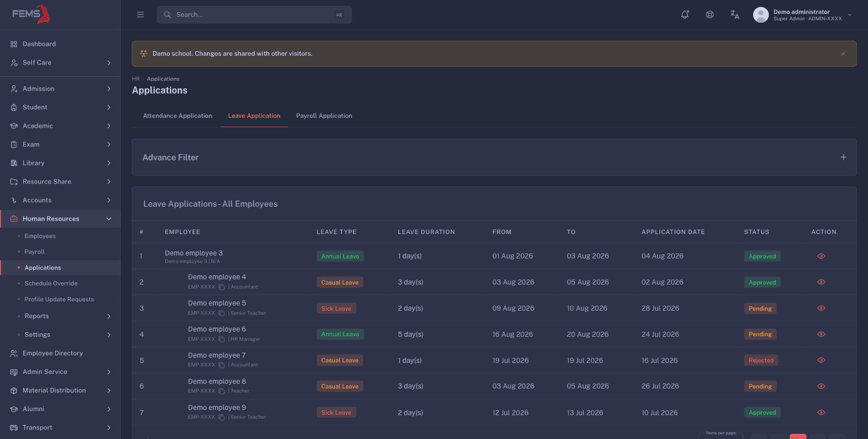This screenshot has width=868, height=439.
Task: Collapse the Human Resources menu
Action: 60,219
